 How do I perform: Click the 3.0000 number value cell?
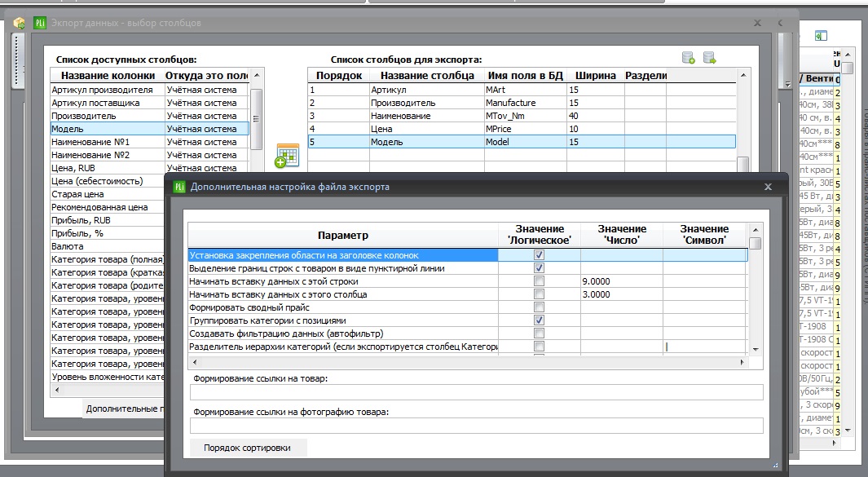(x=622, y=294)
